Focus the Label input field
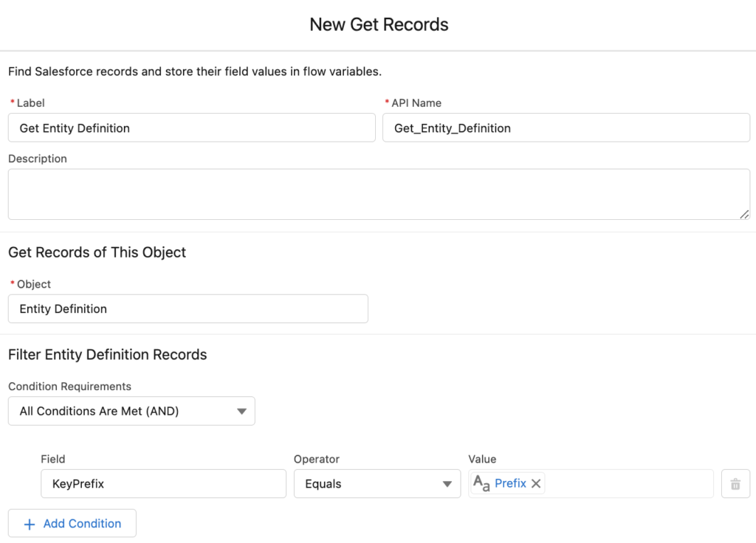The image size is (756, 543). click(191, 128)
